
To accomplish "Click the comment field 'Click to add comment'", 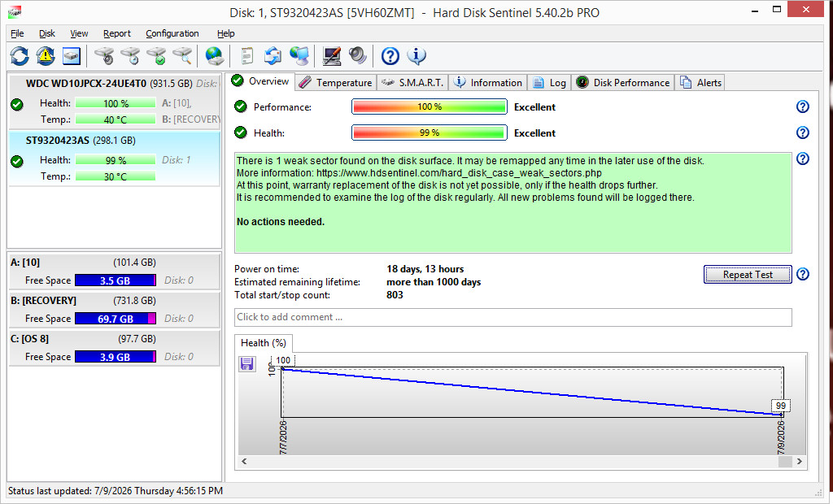I will [x=512, y=317].
